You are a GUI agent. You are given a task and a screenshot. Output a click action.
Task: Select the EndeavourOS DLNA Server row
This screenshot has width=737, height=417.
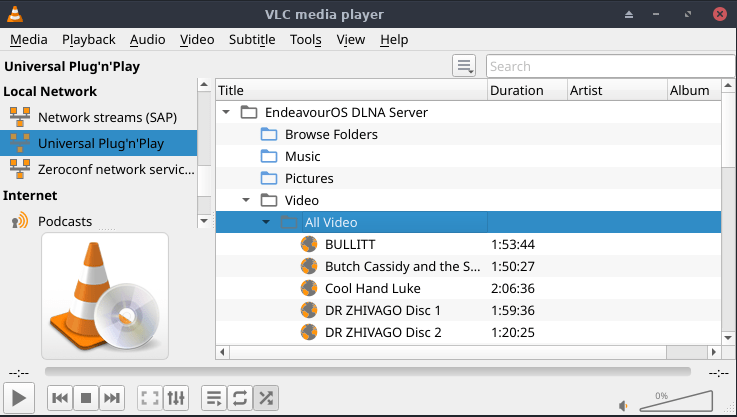click(468, 112)
